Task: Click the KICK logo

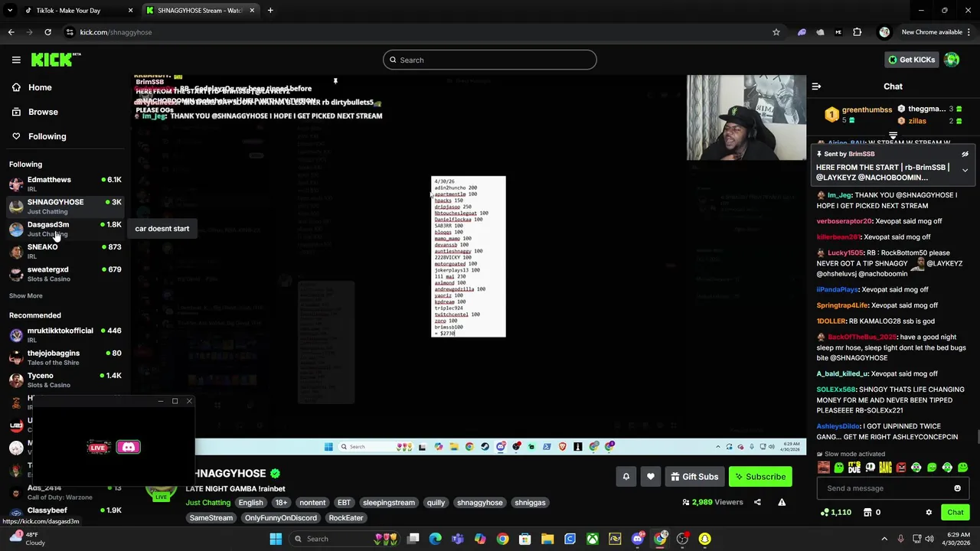Action: coord(56,60)
